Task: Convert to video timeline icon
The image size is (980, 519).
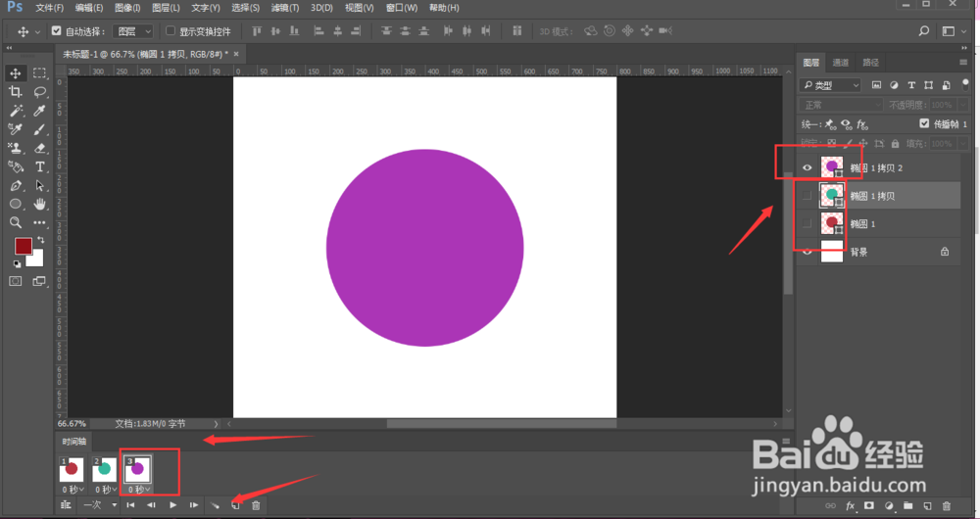Action: click(66, 505)
